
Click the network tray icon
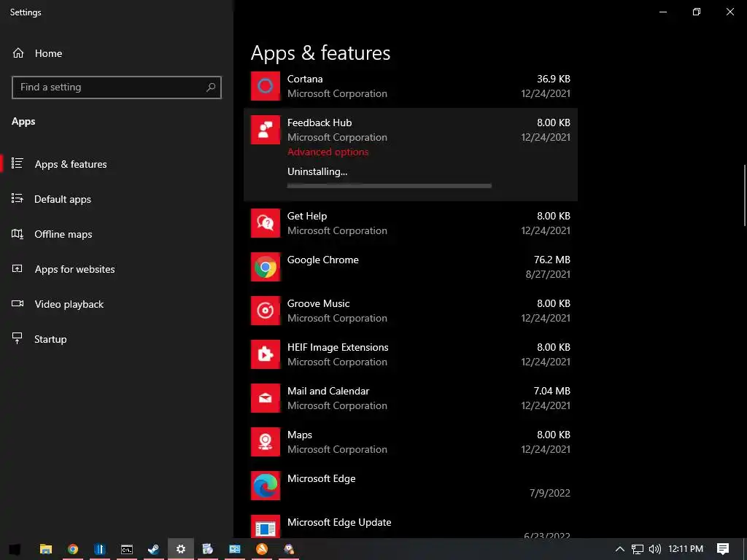[x=638, y=549]
